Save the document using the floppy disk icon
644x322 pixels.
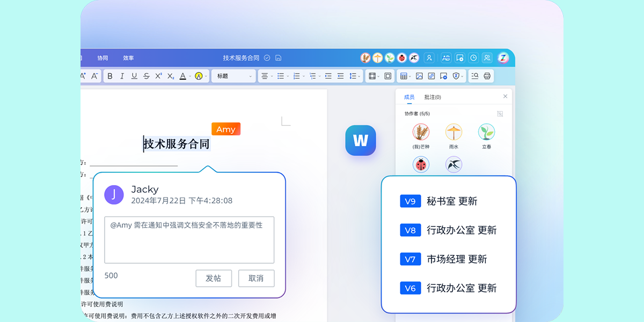(x=278, y=58)
